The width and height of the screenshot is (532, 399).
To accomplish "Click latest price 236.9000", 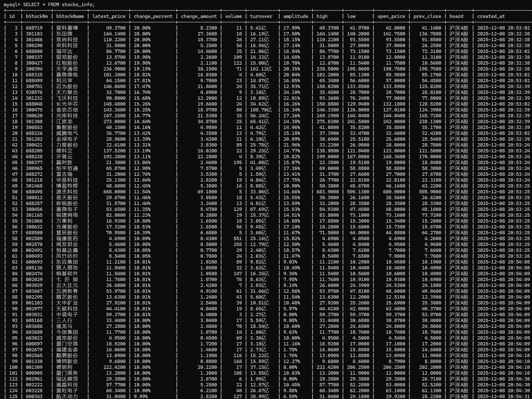I will 114,69.
